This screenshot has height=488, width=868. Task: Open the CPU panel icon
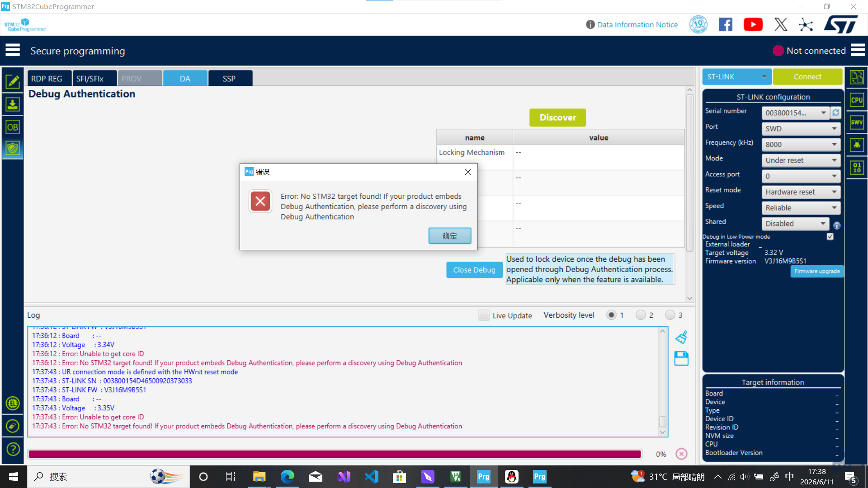tap(857, 100)
